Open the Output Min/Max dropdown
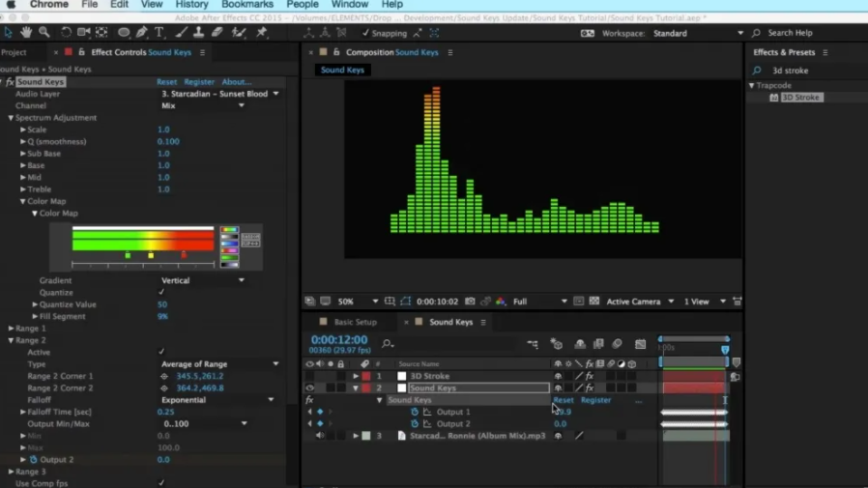 pos(205,424)
